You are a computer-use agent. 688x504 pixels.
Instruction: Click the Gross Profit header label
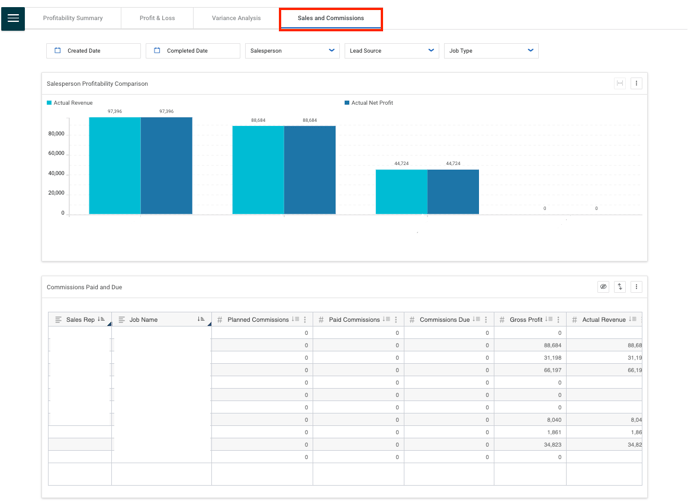526,320
